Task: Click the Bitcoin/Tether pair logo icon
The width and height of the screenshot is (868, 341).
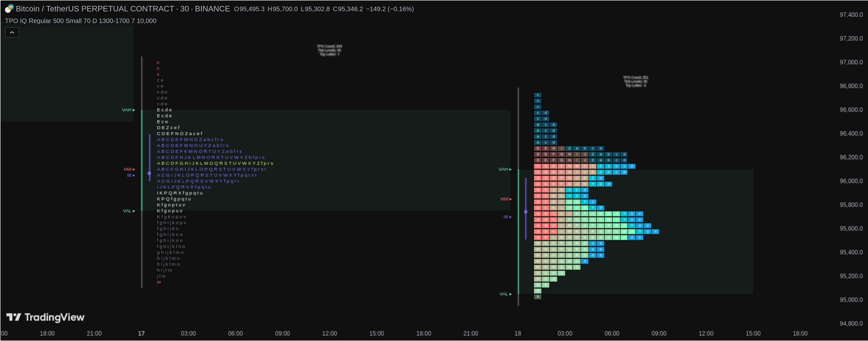Action: point(9,8)
